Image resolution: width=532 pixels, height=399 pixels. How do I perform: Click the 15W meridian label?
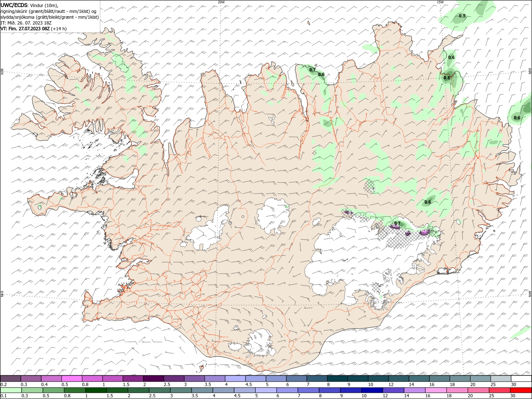(440, 2)
